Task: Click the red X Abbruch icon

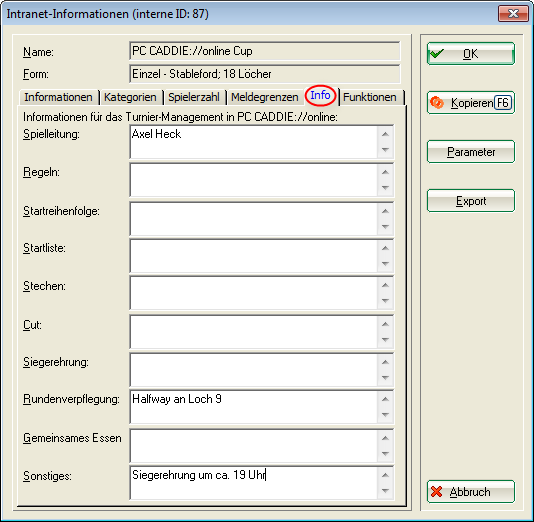Action: point(436,492)
